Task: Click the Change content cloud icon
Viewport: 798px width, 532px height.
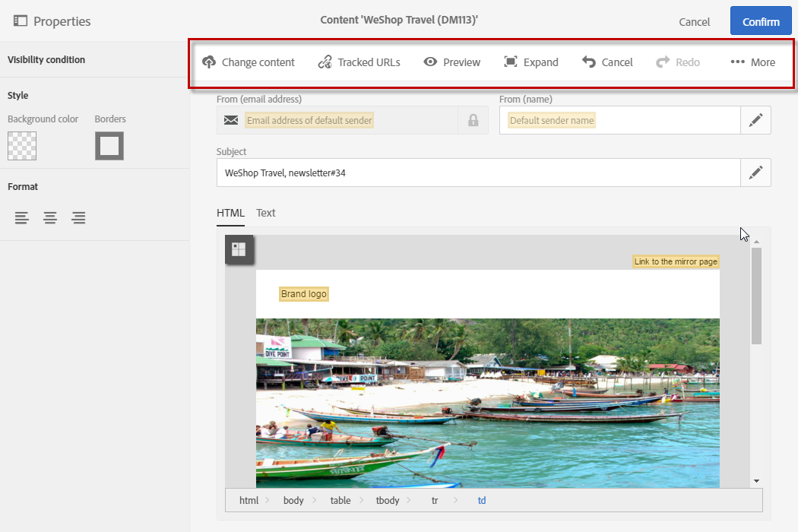Action: 209,62
